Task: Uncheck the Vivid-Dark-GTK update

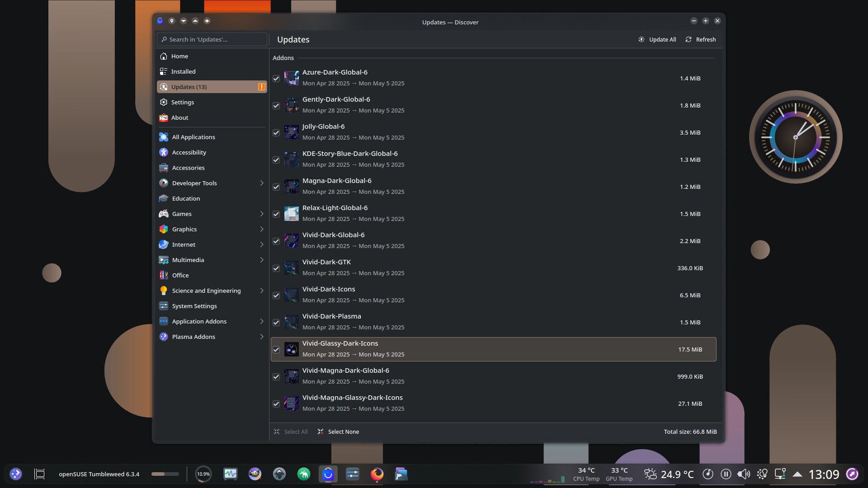Action: point(276,268)
